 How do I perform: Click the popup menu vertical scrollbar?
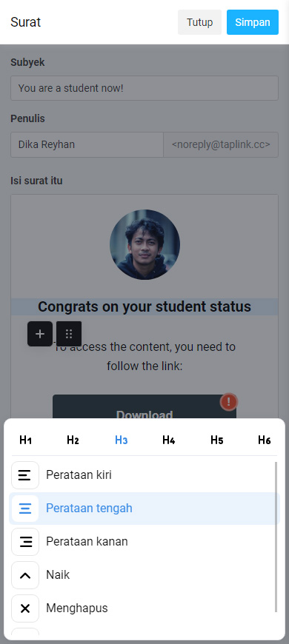[276, 537]
